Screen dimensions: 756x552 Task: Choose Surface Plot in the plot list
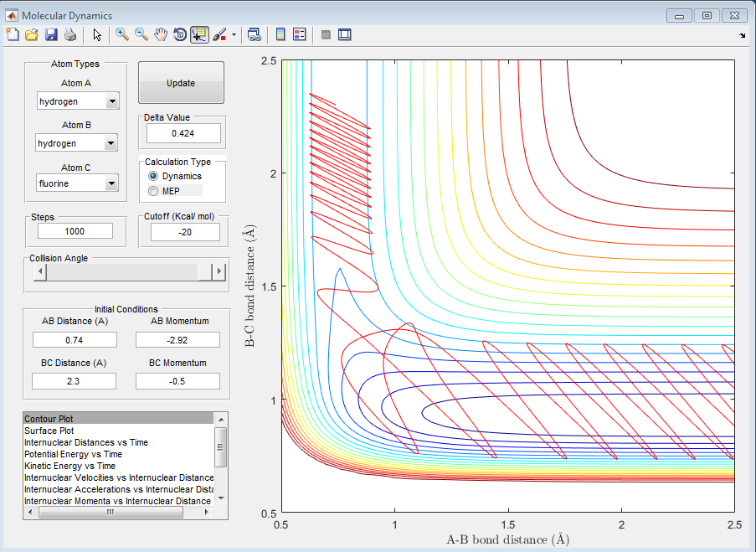pyautogui.click(x=52, y=431)
